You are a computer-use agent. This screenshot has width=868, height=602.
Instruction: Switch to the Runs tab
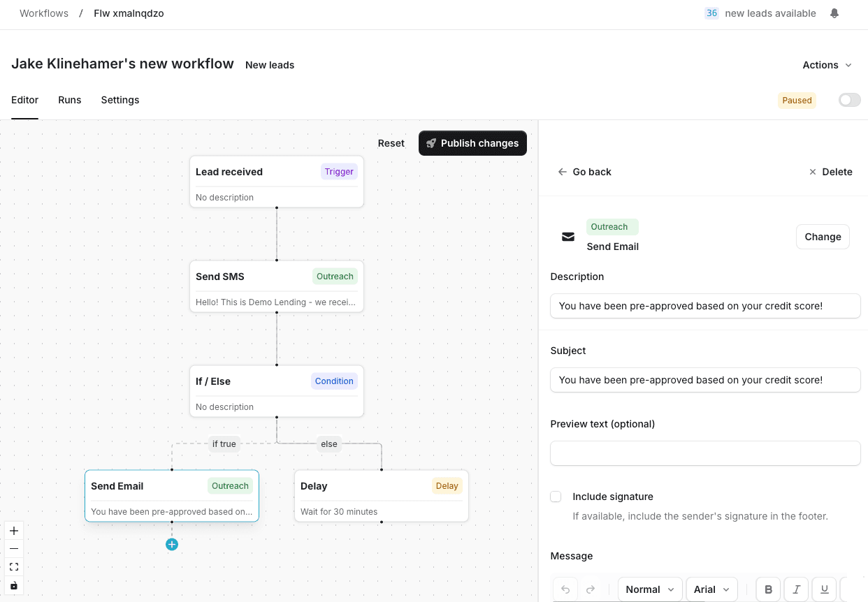69,100
